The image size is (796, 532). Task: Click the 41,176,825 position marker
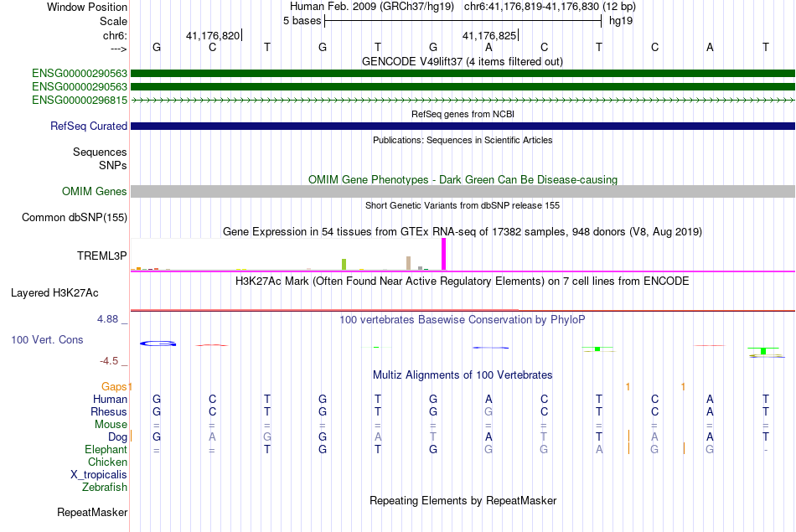coord(488,35)
